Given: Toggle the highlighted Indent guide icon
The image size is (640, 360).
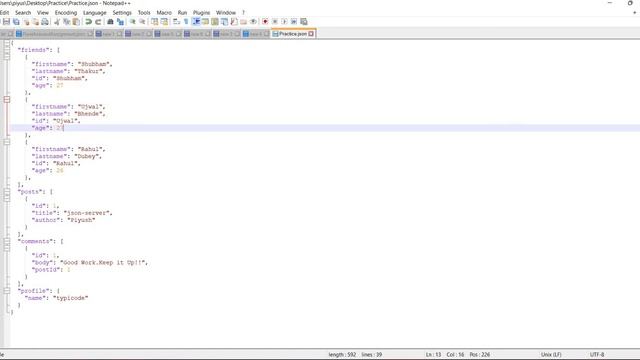Looking at the screenshot, I should (196, 21).
